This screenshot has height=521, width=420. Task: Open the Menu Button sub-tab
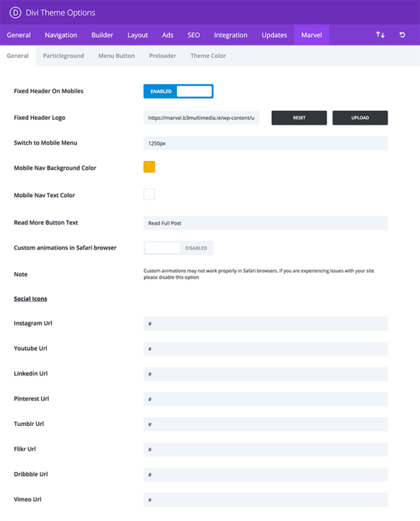click(x=116, y=56)
